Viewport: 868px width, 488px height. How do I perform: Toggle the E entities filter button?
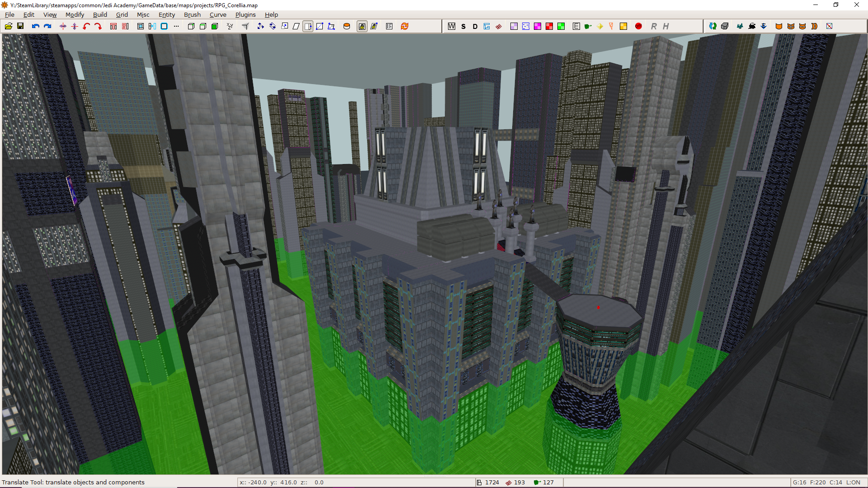tap(576, 26)
